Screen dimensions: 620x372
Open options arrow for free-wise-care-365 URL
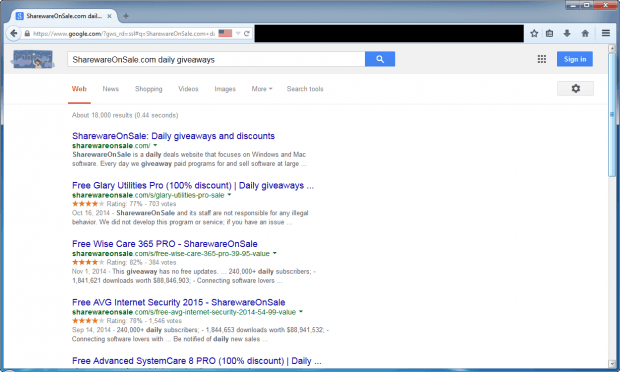274,253
